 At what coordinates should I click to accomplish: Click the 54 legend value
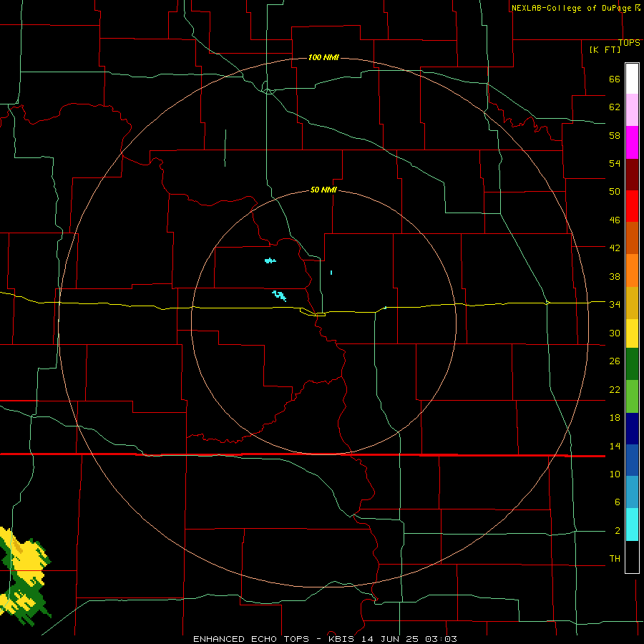click(615, 163)
